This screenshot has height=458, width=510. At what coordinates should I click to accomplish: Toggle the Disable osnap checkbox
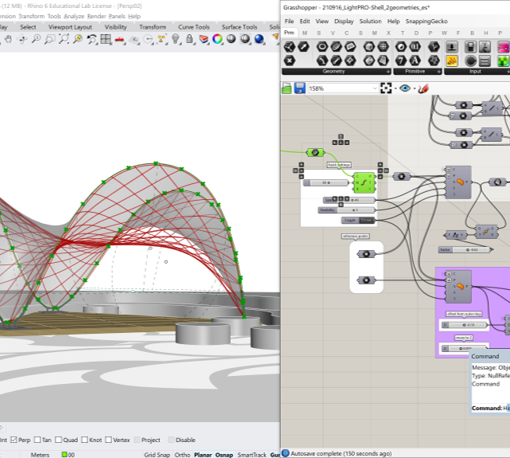click(x=171, y=440)
